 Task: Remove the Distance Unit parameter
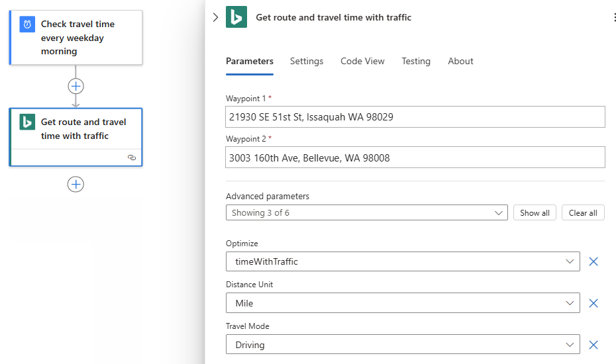(593, 303)
